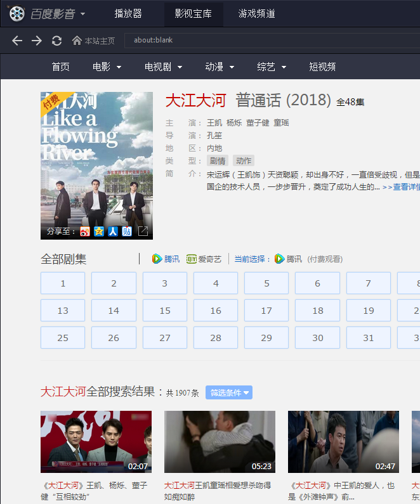Click the 查看详情 link in synopsis
This screenshot has height=504, width=420.
[x=402, y=187]
